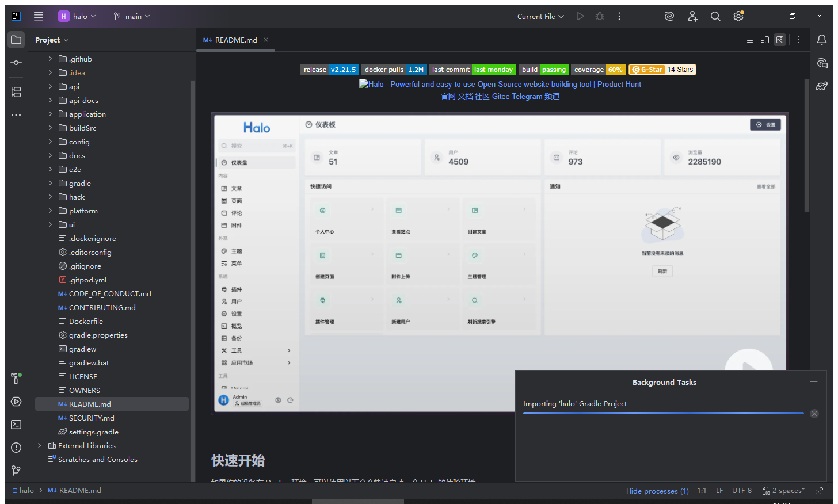Open the Build hammer tool window

[16, 378]
